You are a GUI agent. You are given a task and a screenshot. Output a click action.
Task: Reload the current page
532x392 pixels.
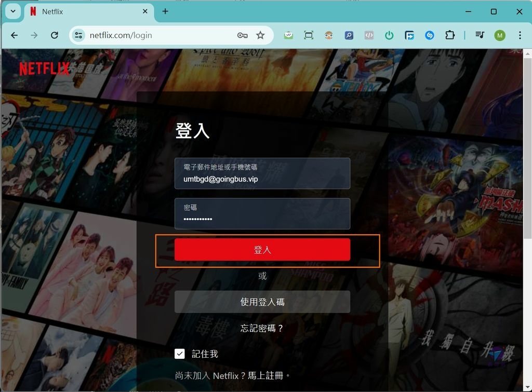54,35
